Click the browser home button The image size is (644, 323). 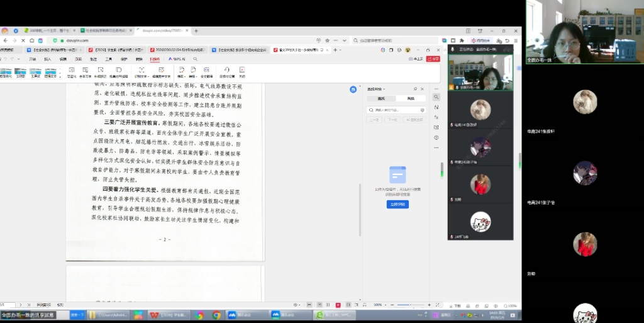(x=33, y=40)
